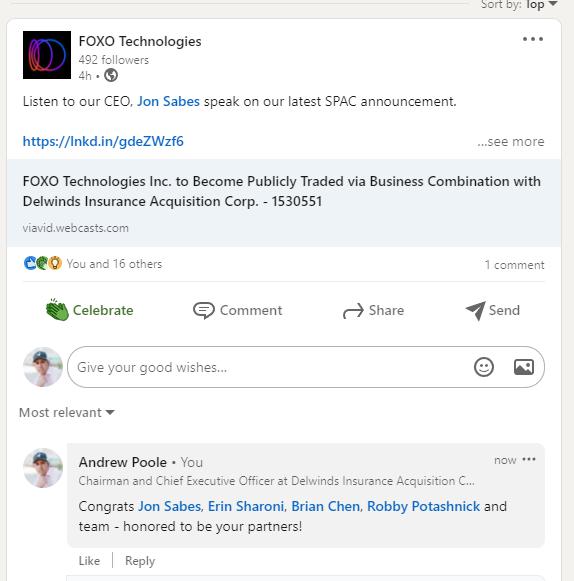Screen dimensions: 574x581
Task: Toggle the Celebrate reaction on the post
Action: pos(89,310)
